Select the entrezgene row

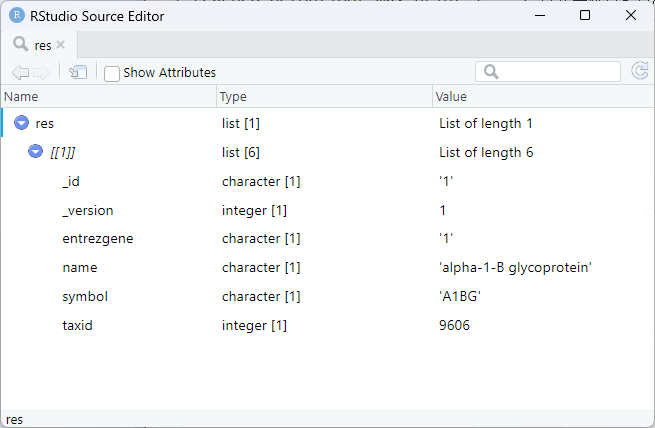328,238
